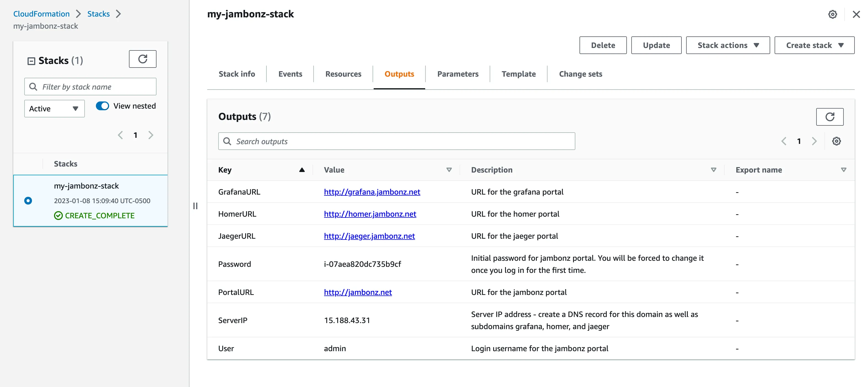Refresh the Stacks list
868x387 pixels.
(x=142, y=59)
